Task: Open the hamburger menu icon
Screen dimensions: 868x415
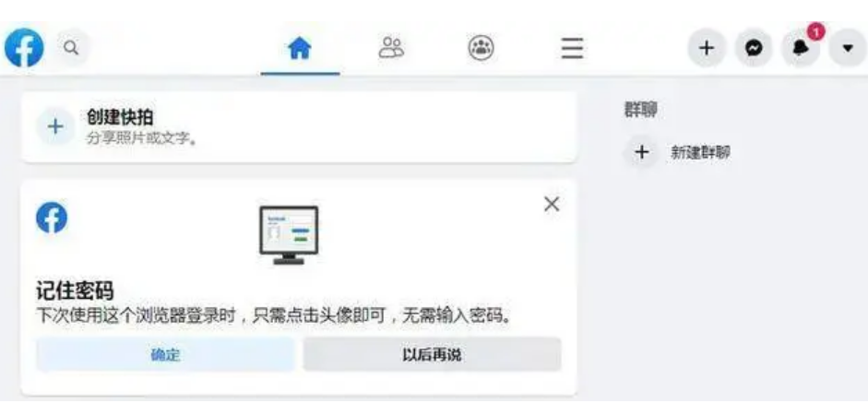Action: pyautogui.click(x=572, y=48)
